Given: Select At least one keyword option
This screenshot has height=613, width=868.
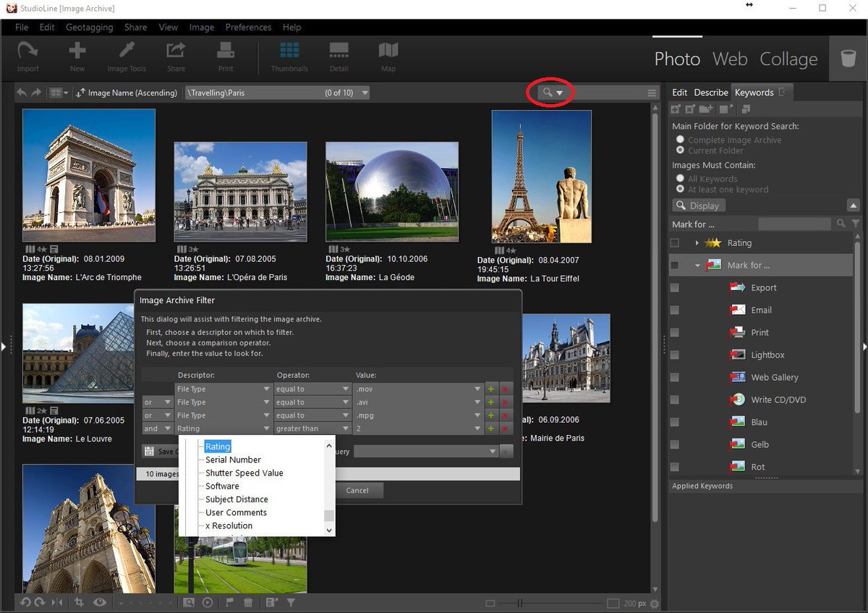Looking at the screenshot, I should click(x=680, y=190).
